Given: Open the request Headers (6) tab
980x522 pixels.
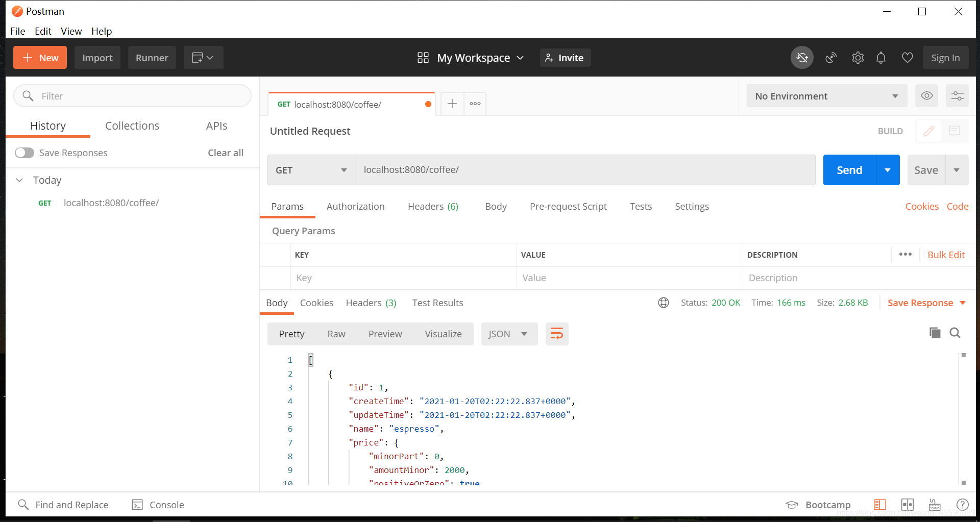Looking at the screenshot, I should tap(433, 206).
